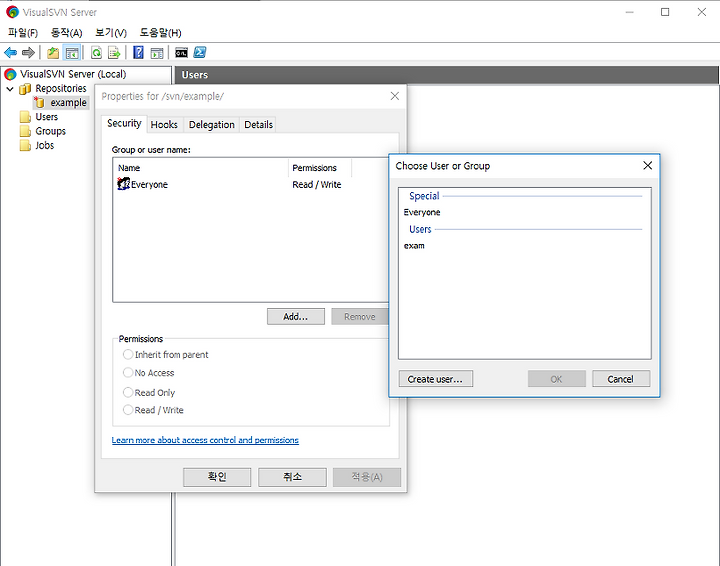Viewport: 720px width, 566px height.
Task: Click the Export List toolbar icon
Action: pyautogui.click(x=114, y=53)
